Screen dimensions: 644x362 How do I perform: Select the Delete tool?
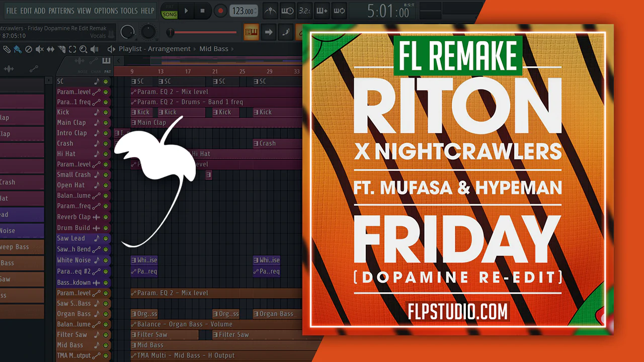pos(29,49)
